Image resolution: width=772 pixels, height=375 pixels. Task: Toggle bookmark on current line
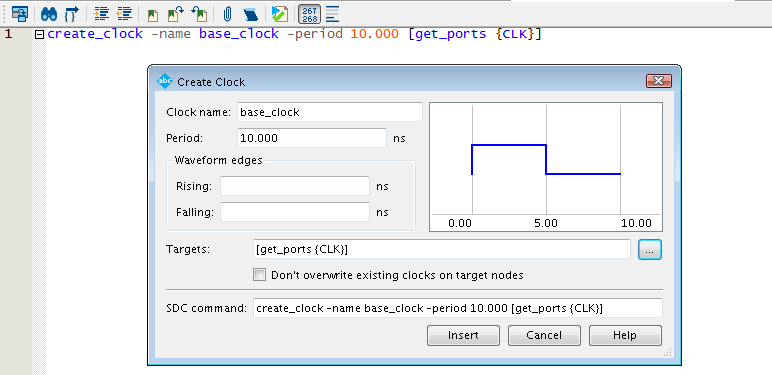coord(153,15)
